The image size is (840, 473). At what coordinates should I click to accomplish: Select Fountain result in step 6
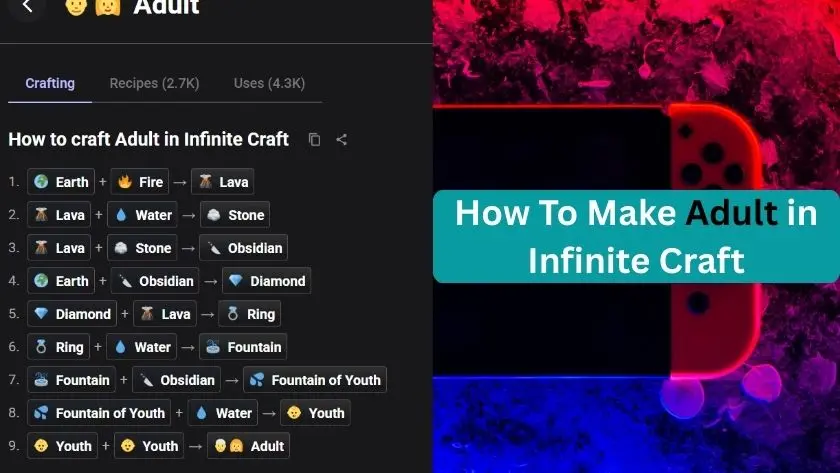coord(243,347)
